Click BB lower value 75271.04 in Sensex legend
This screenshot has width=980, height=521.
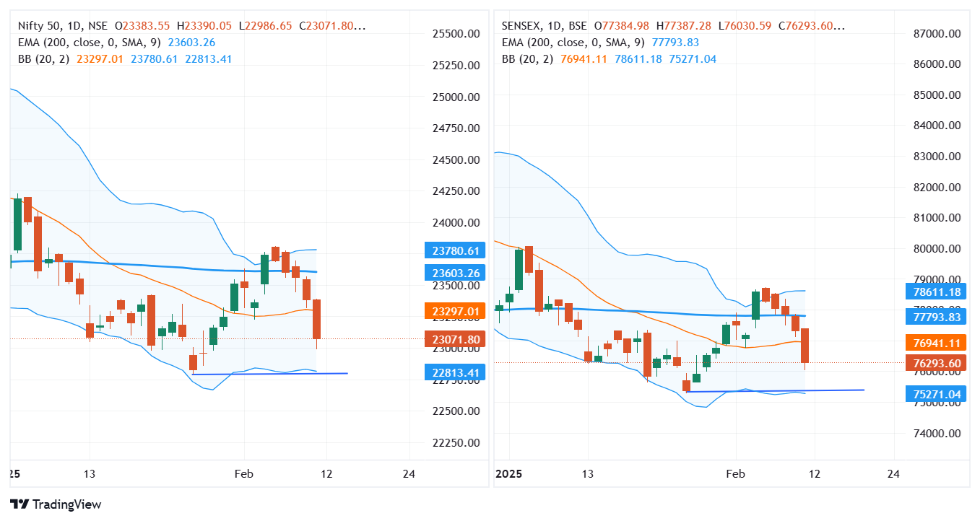[693, 58]
